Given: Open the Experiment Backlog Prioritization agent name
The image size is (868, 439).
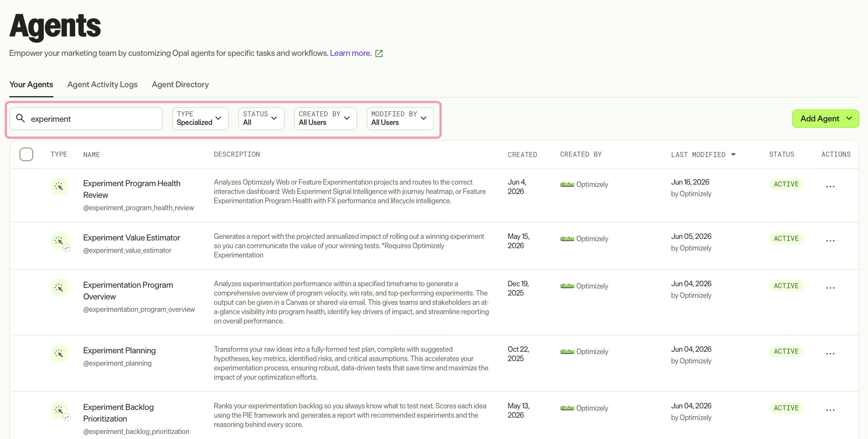Looking at the screenshot, I should (119, 413).
